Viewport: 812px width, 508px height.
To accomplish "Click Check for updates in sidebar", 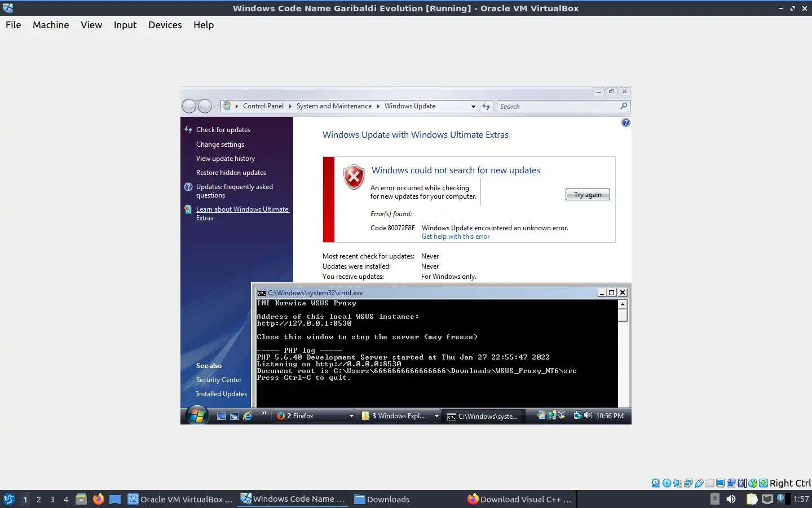I will click(223, 130).
